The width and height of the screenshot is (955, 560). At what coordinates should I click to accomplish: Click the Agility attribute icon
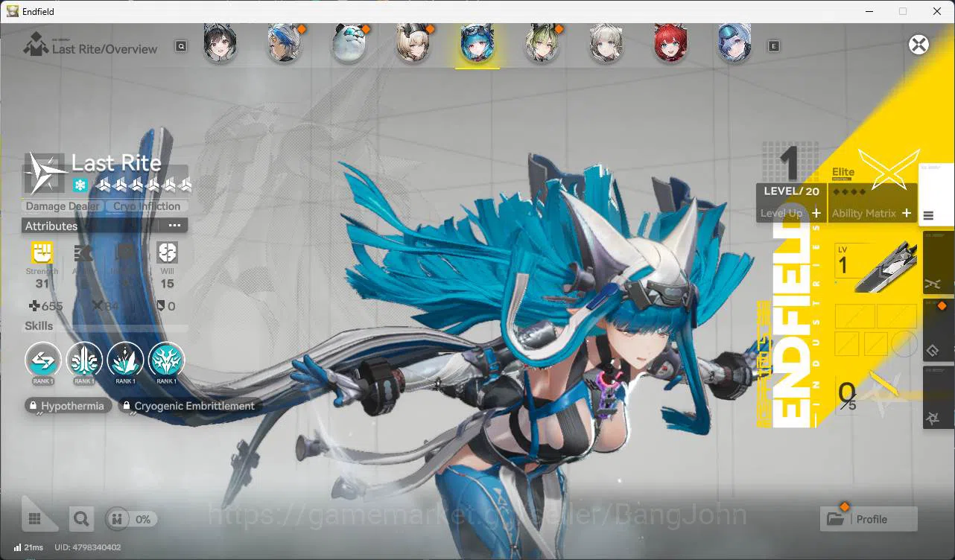click(x=83, y=253)
